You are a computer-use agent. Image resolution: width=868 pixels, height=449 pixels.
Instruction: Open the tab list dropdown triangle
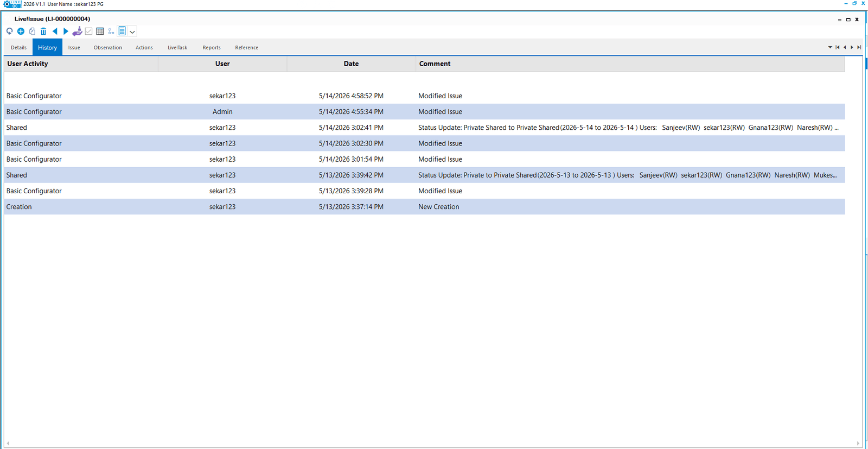(830, 47)
